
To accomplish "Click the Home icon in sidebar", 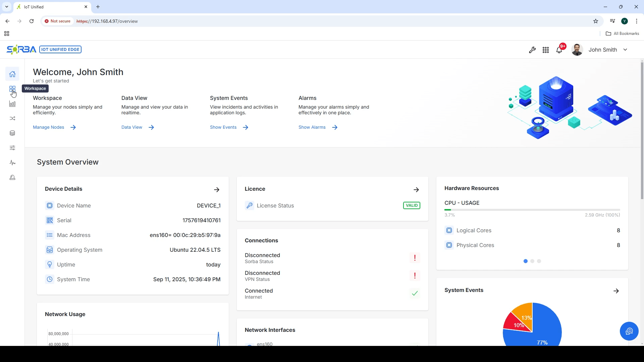I will tap(12, 74).
